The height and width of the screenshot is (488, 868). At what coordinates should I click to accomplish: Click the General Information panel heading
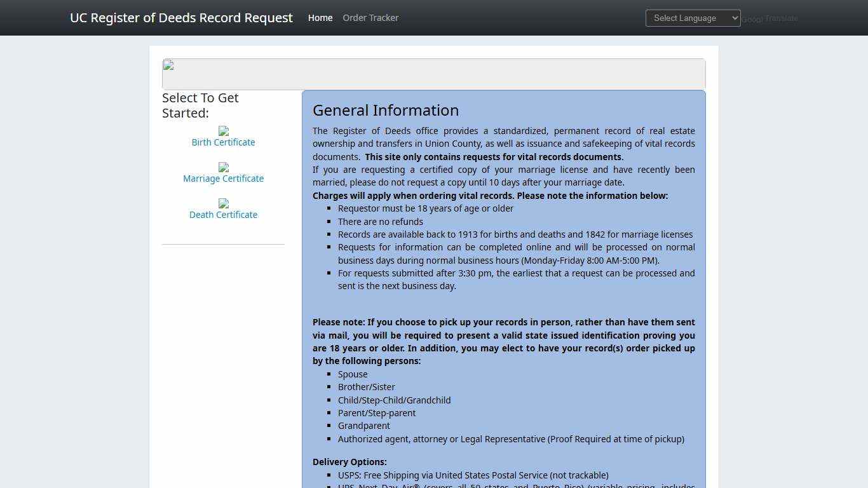pos(386,110)
